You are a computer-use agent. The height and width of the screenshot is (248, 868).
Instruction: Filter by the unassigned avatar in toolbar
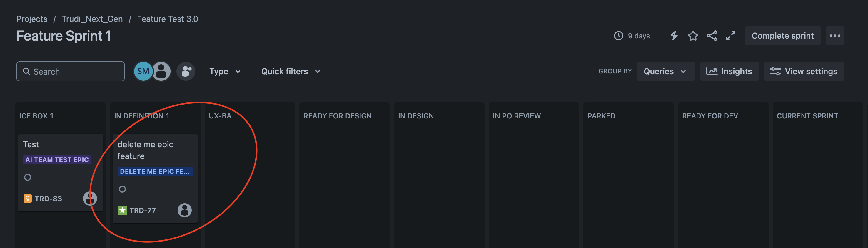[x=161, y=71]
